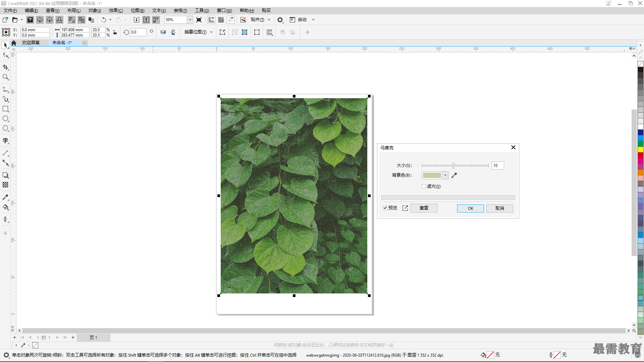Open the background color dropdown arrow

coord(445,175)
